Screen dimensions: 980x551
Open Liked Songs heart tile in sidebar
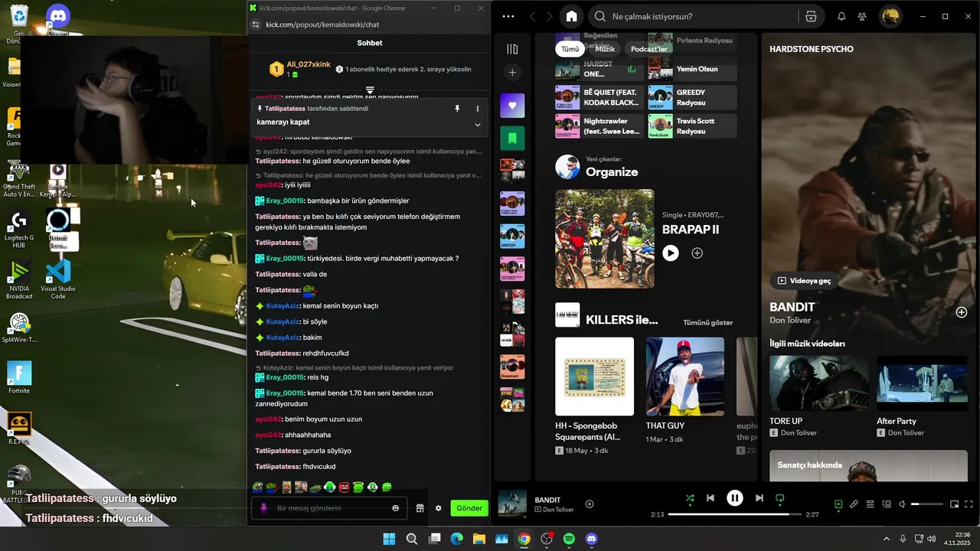pos(512,106)
